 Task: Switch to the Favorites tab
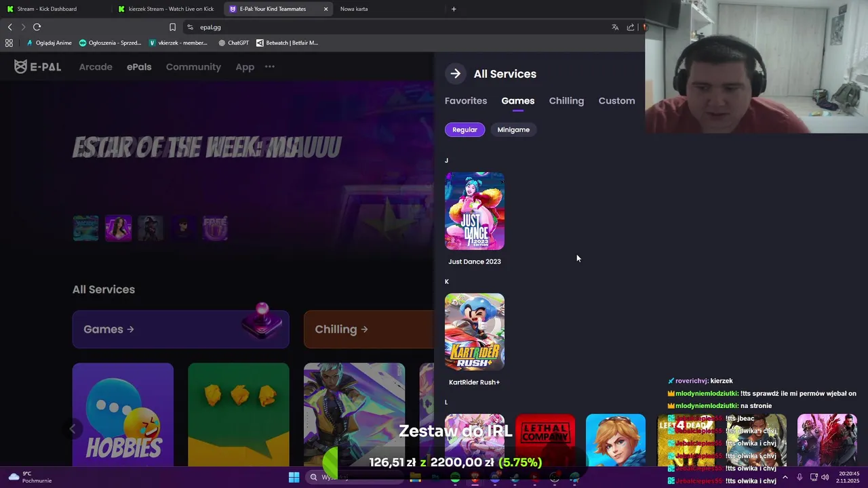466,100
